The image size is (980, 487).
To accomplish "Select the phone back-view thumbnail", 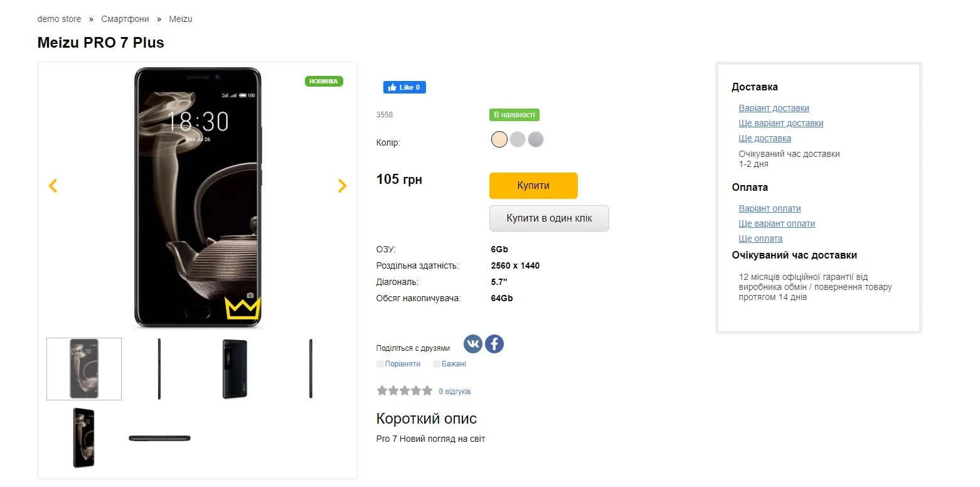I will pyautogui.click(x=235, y=369).
